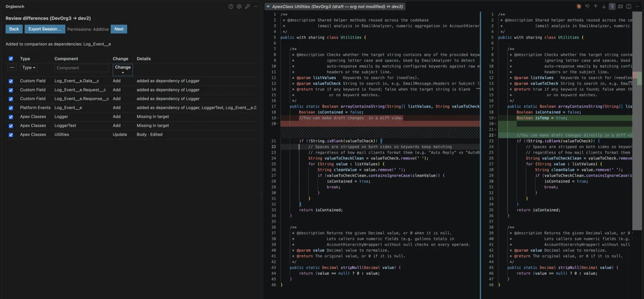The image size is (644, 299).
Task: Click the Component column header
Action: [66, 59]
